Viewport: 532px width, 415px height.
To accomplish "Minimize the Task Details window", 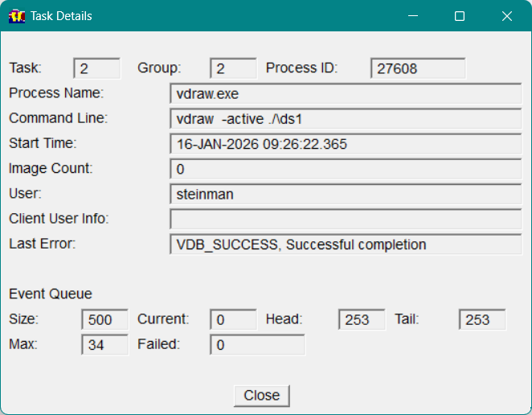I will point(412,16).
